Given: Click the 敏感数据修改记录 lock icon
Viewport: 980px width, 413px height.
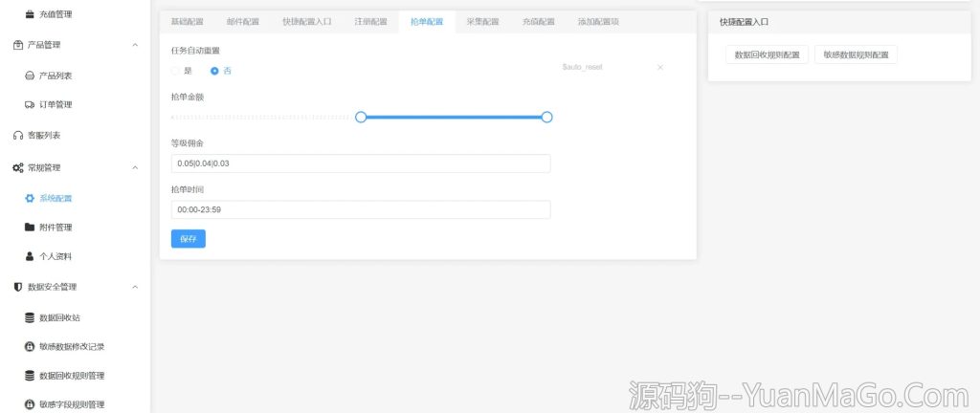Looking at the screenshot, I should coord(30,346).
